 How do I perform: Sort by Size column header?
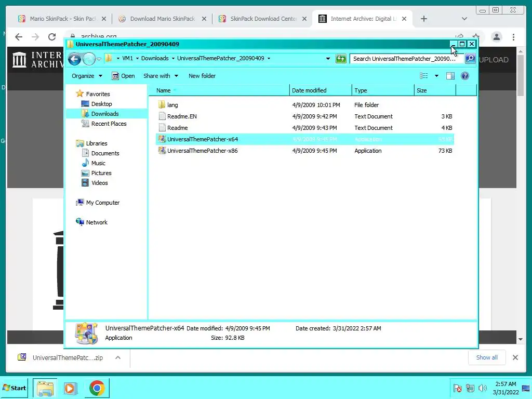point(435,90)
